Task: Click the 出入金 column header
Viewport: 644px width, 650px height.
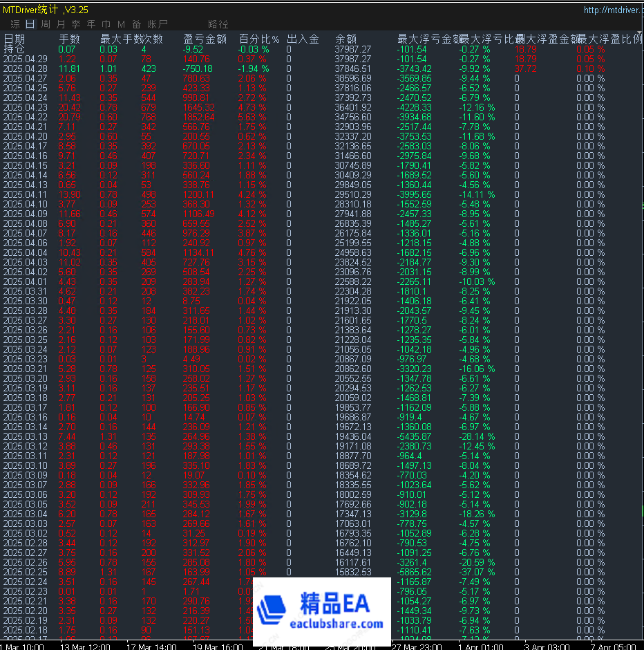Action: point(303,39)
